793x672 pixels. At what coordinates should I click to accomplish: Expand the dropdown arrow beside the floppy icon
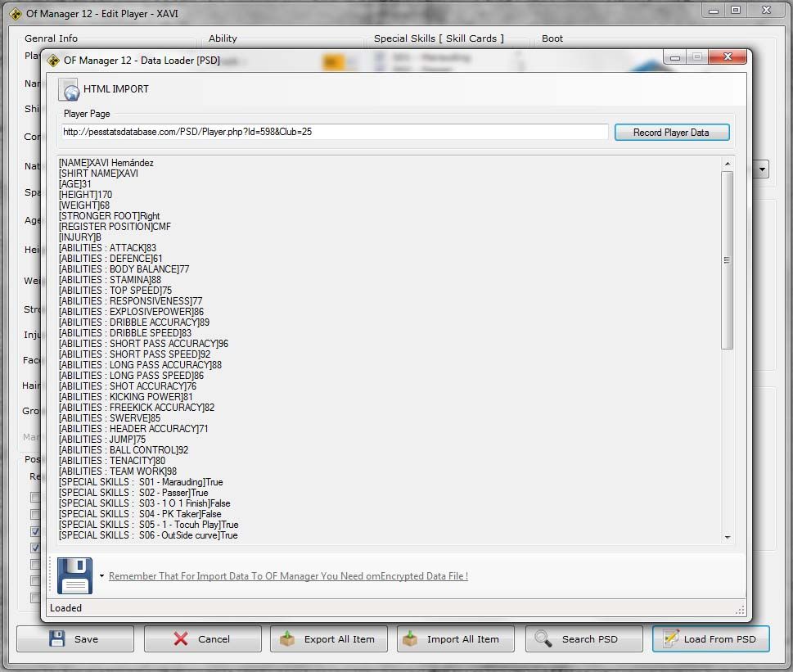click(101, 576)
